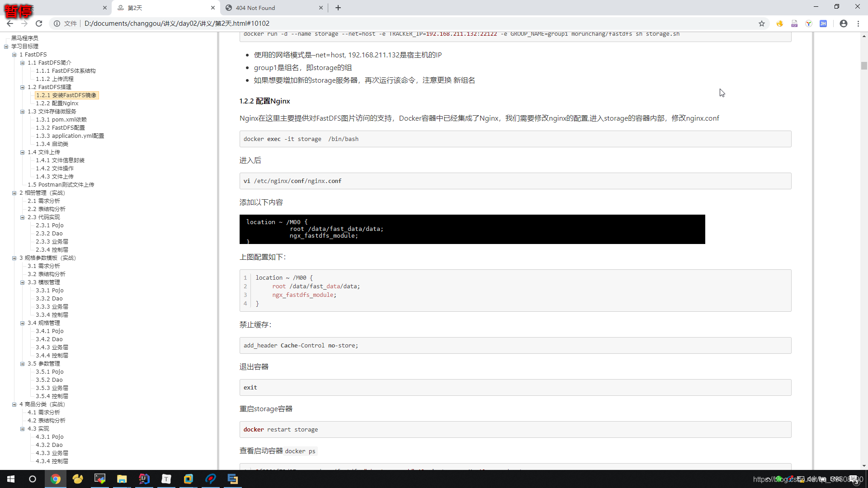Viewport: 868px width, 488px height.
Task: Click the black nginx config screenshot image
Action: pyautogui.click(x=472, y=230)
